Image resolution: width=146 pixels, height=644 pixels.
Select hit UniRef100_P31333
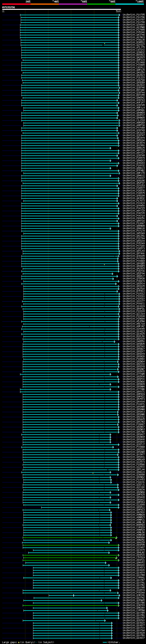tap(134, 77)
